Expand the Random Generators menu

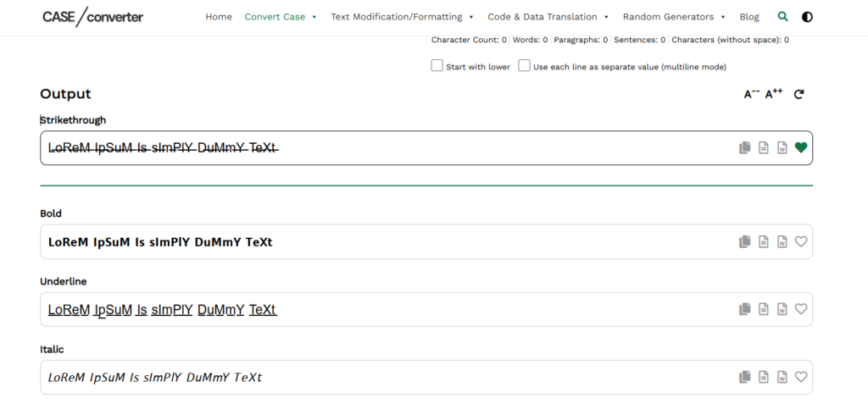pyautogui.click(x=674, y=17)
